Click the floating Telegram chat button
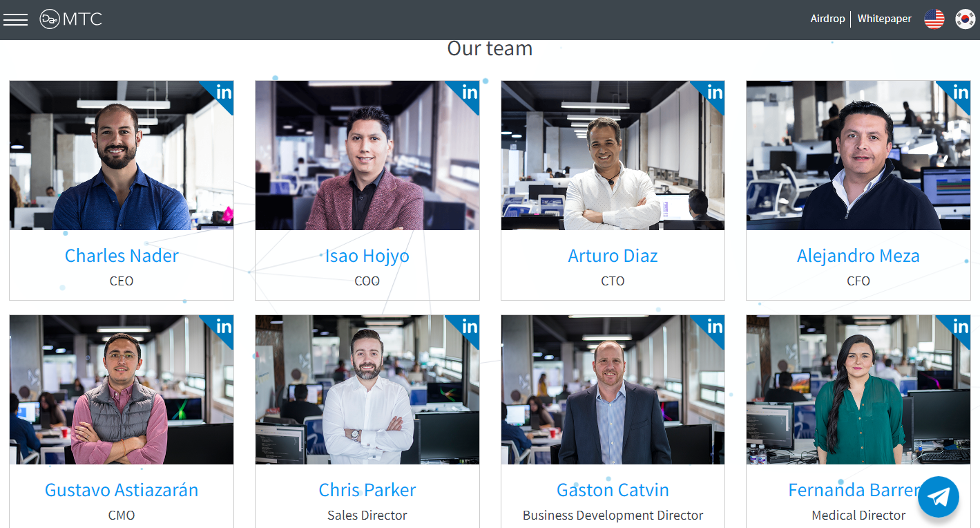The height and width of the screenshot is (528, 980). pos(939,497)
